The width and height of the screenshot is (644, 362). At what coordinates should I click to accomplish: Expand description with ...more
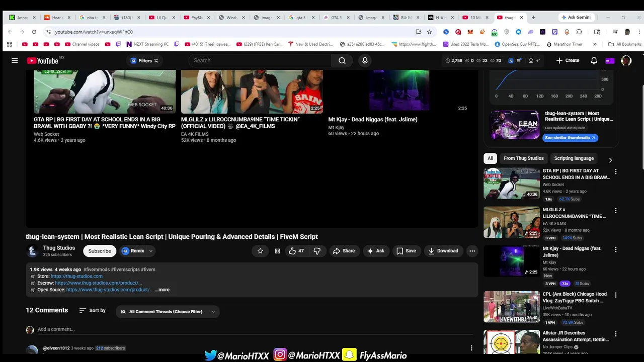click(162, 290)
